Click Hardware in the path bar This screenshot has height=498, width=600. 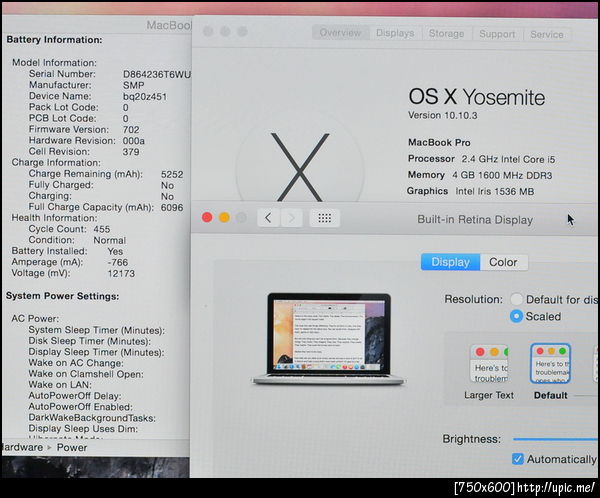point(21,447)
